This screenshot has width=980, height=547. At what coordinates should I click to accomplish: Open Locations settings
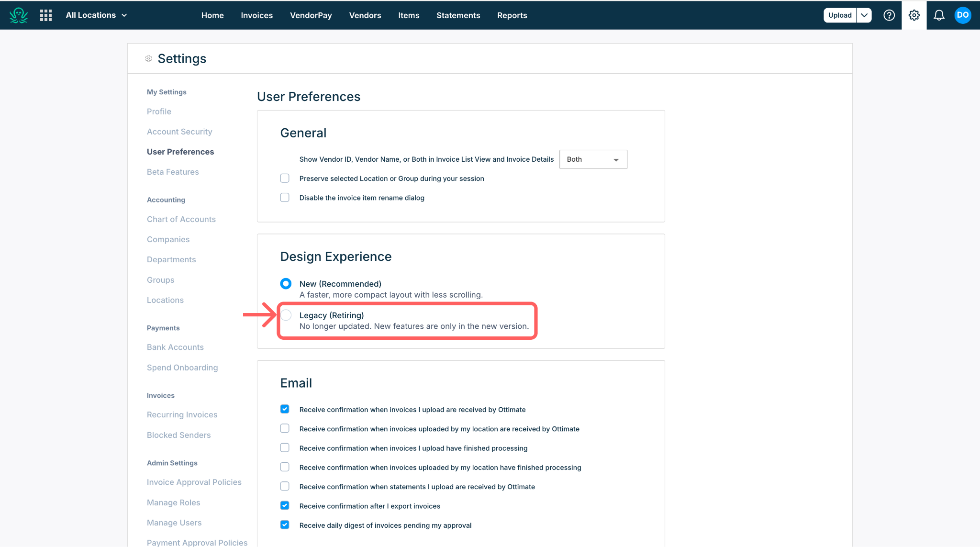click(165, 300)
